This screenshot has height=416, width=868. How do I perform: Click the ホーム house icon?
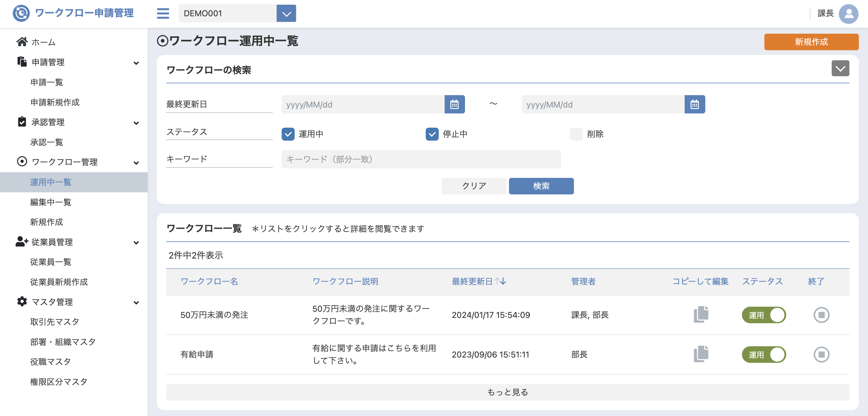[x=22, y=42]
